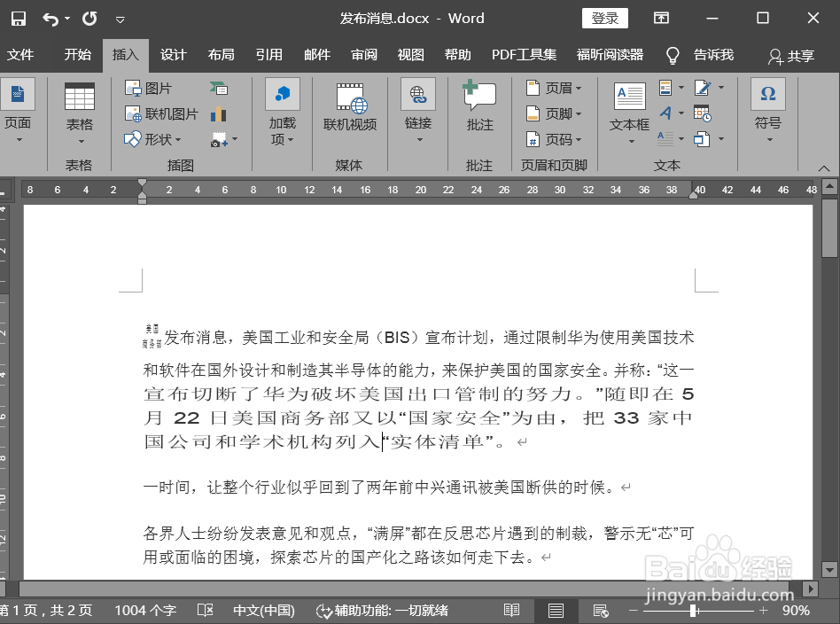Open ribbon display options in the title bar
Screen dimensions: 840x624
(661, 19)
